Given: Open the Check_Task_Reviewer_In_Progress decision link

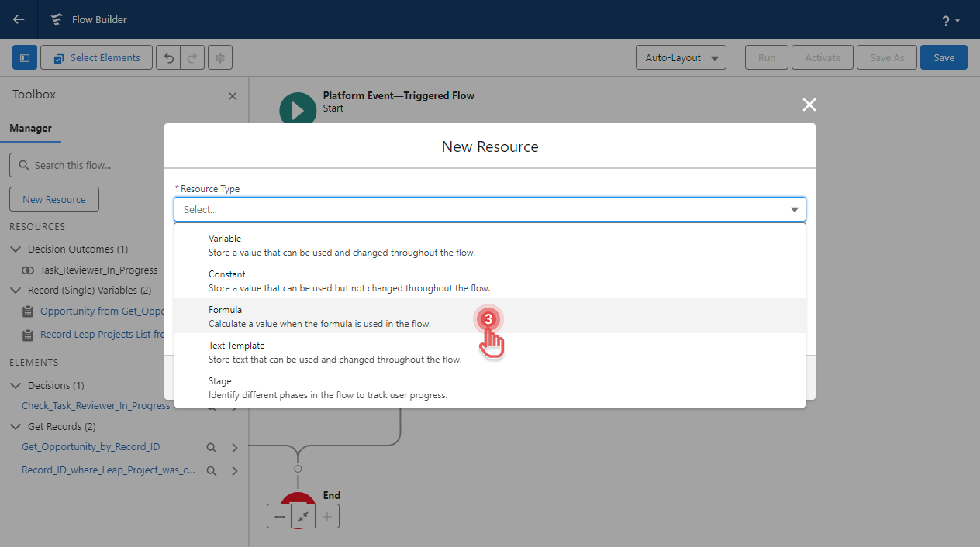Looking at the screenshot, I should coord(95,405).
